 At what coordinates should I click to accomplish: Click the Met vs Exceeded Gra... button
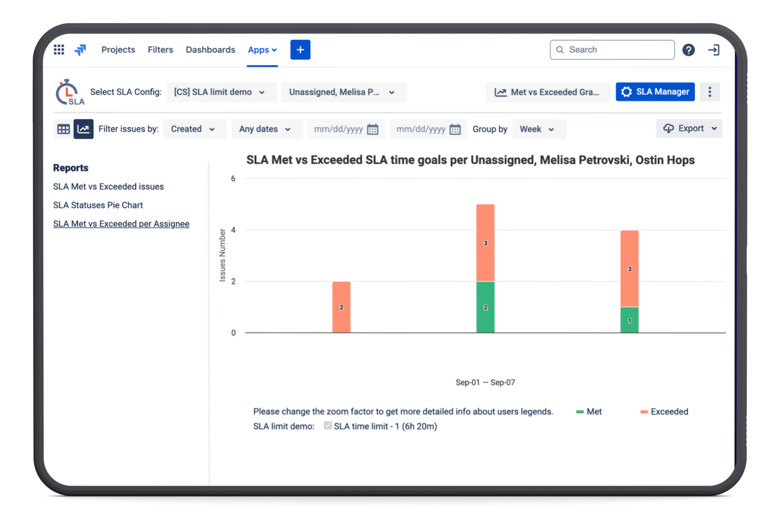pos(548,92)
